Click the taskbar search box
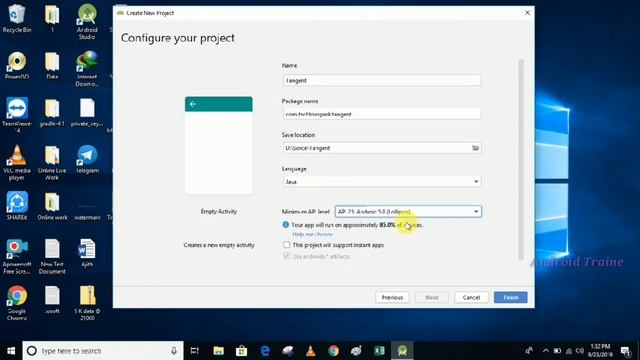Screen dimensions: 640x360 pos(102,351)
